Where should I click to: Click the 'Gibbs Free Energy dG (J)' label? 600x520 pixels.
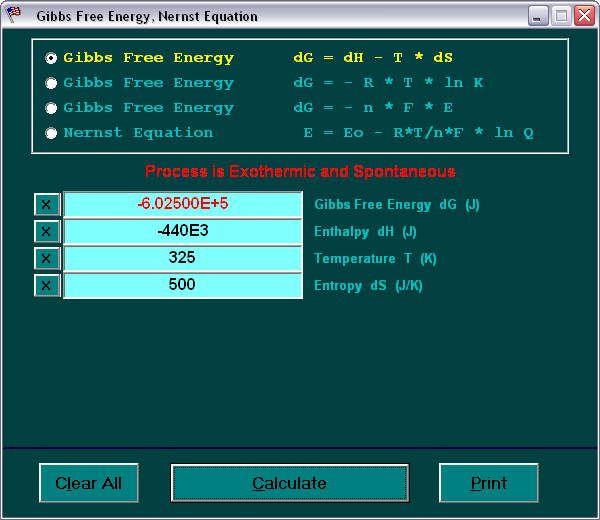click(x=397, y=205)
